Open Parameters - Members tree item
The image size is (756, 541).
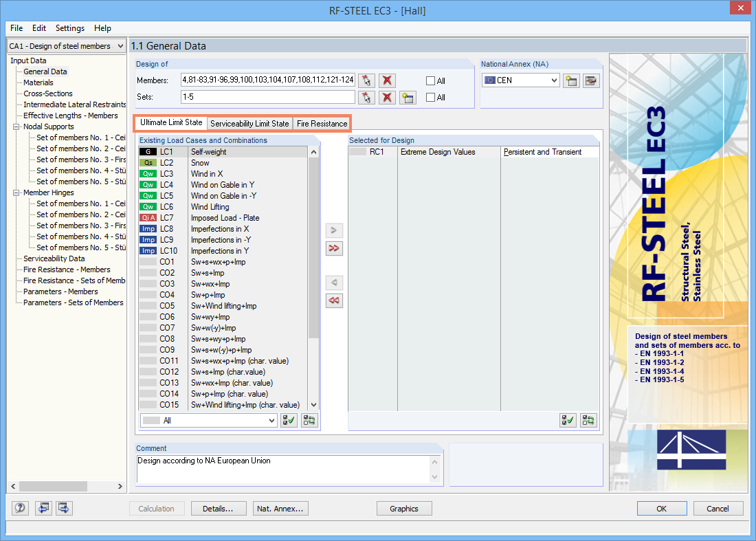pyautogui.click(x=60, y=292)
